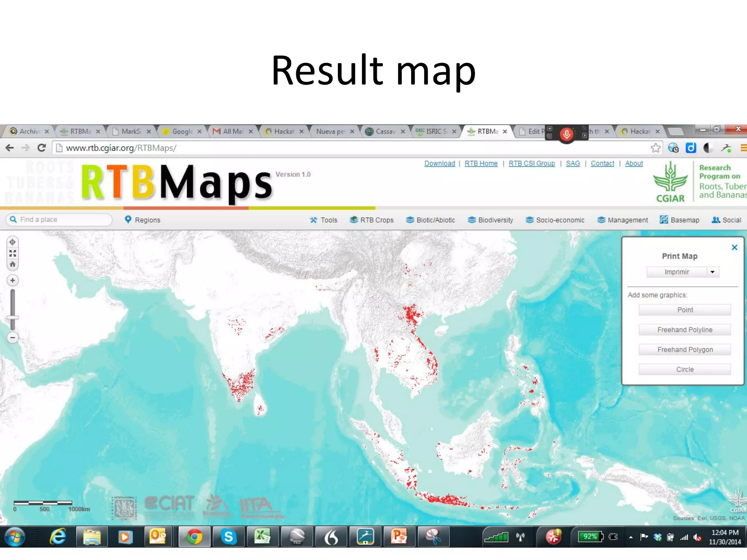The height and width of the screenshot is (560, 747).
Task: Click the full extent icon on the map
Action: click(x=12, y=253)
